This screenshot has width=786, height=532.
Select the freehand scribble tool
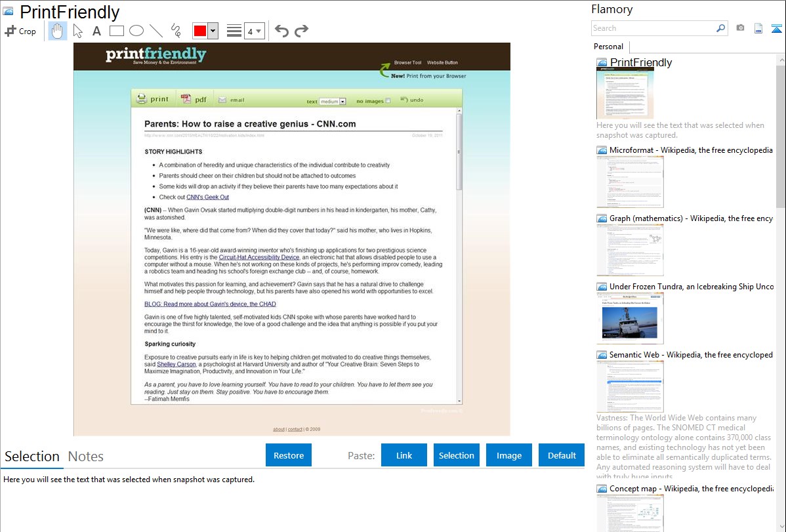[x=176, y=31]
